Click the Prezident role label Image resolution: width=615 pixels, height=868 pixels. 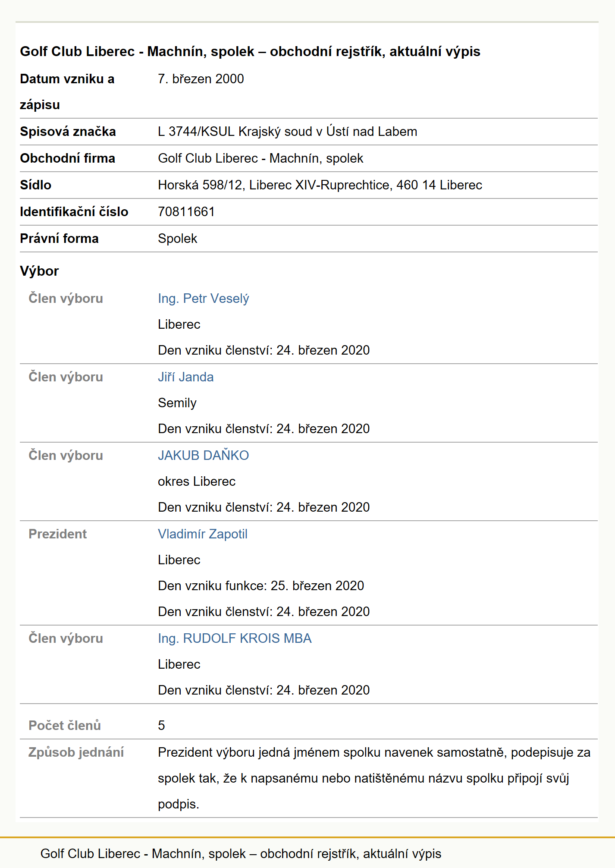pyautogui.click(x=58, y=534)
